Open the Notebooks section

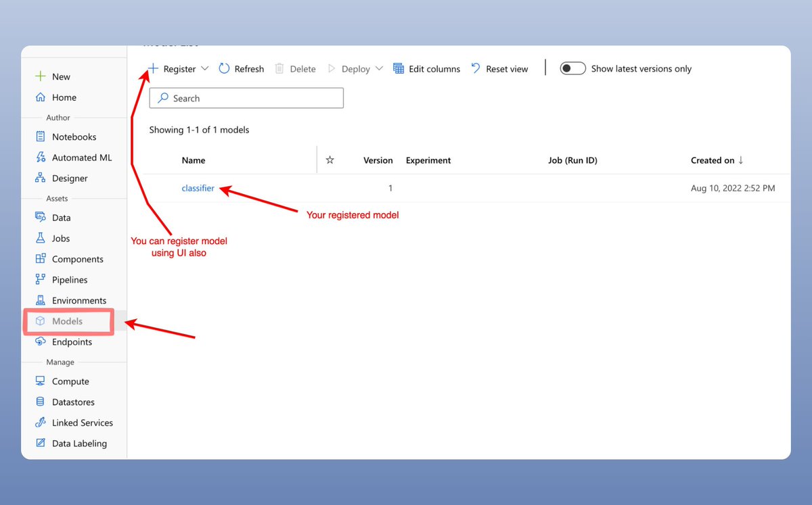71,137
